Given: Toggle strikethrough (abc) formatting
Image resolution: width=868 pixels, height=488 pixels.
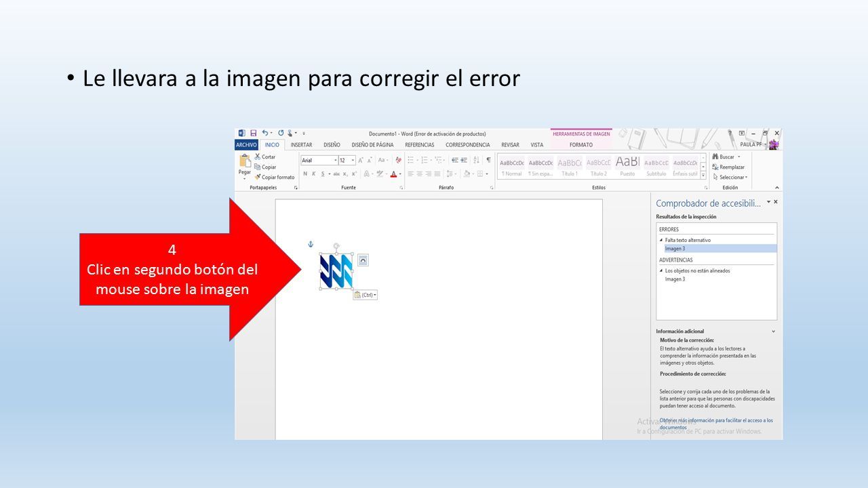Looking at the screenshot, I should 336,174.
